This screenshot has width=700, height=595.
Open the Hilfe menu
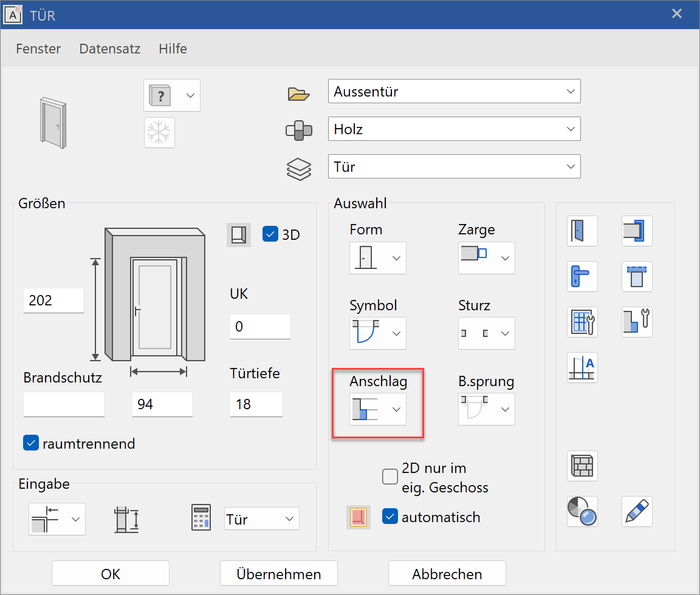tap(173, 49)
